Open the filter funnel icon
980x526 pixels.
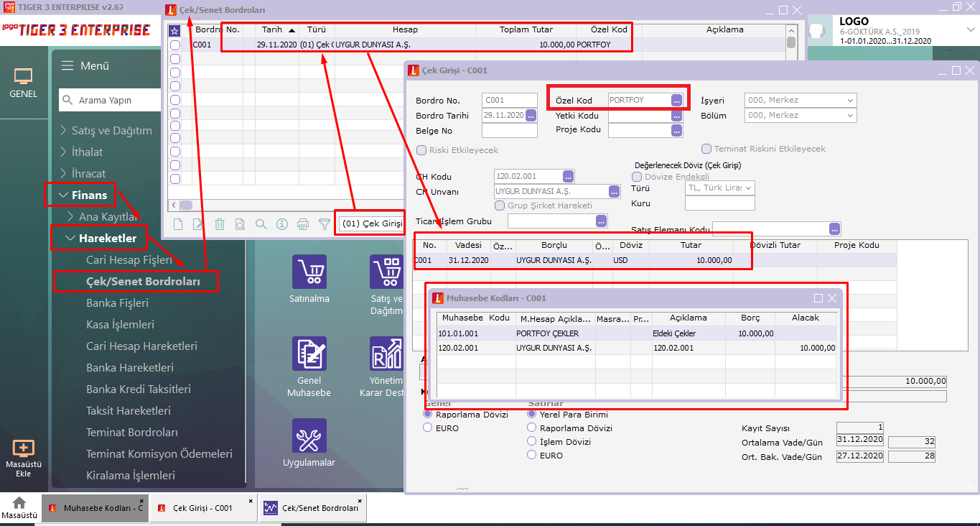click(x=324, y=224)
